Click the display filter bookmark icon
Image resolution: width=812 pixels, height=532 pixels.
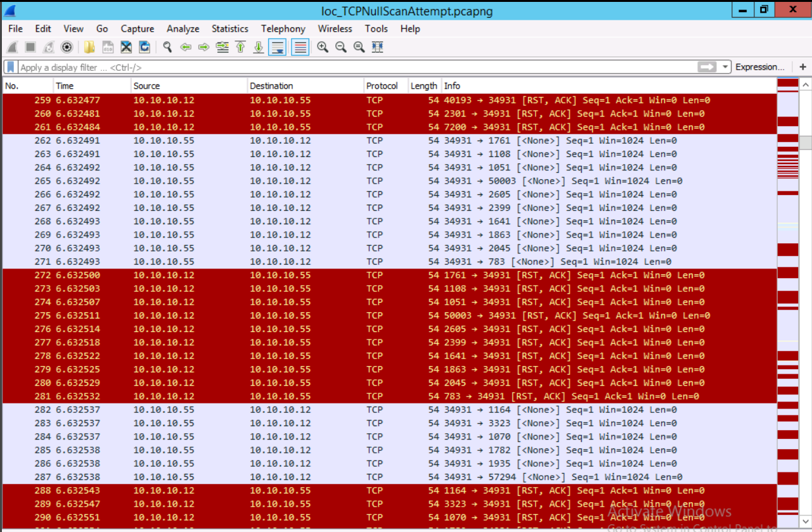point(11,67)
